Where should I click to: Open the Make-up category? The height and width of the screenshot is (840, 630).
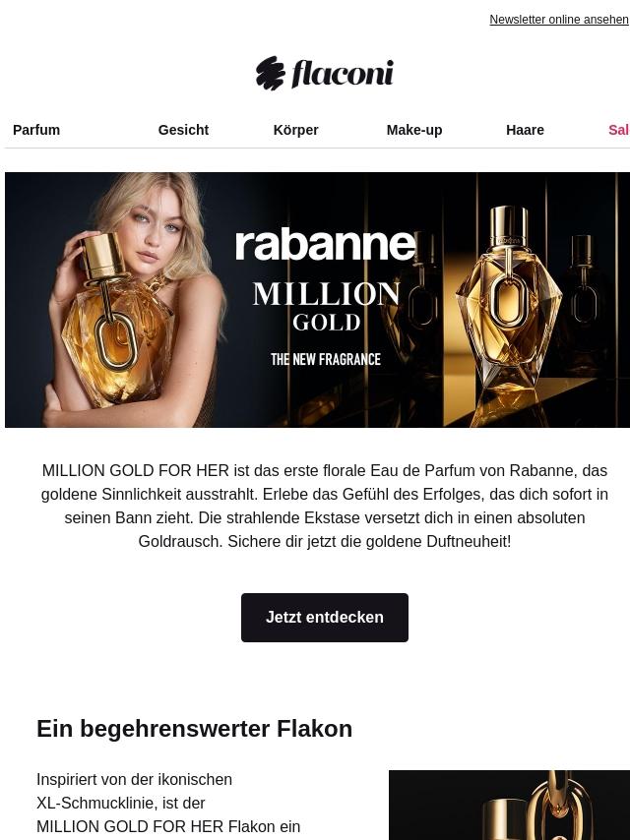(x=414, y=130)
